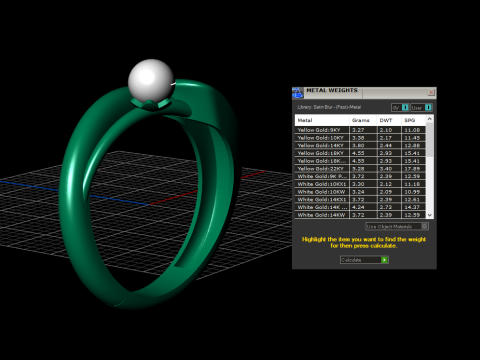Screen dimensions: 480x360
Task: Sort by the Grams column header
Action: coord(363,120)
